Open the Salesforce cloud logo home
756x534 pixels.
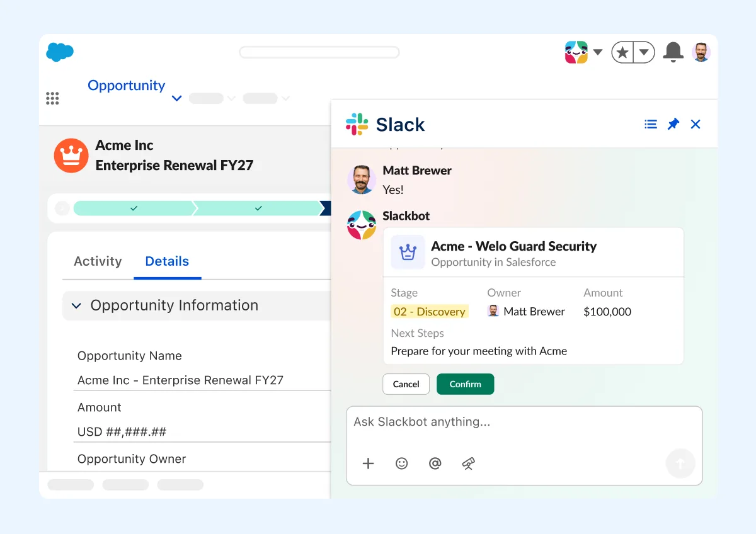(60, 52)
